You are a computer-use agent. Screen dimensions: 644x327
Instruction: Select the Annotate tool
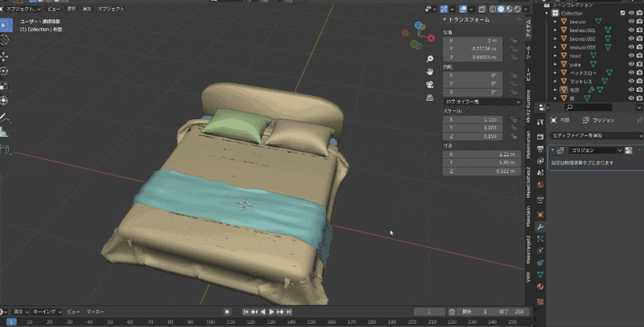(4, 118)
